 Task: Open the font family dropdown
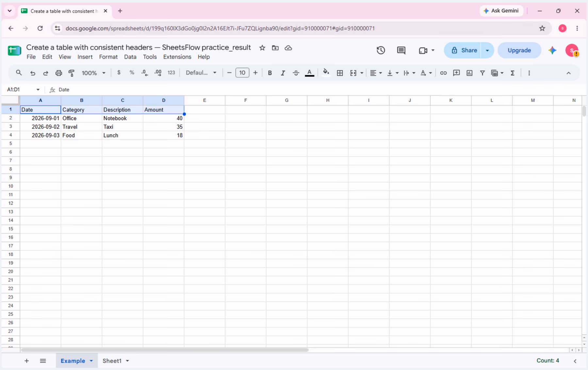[x=201, y=73]
